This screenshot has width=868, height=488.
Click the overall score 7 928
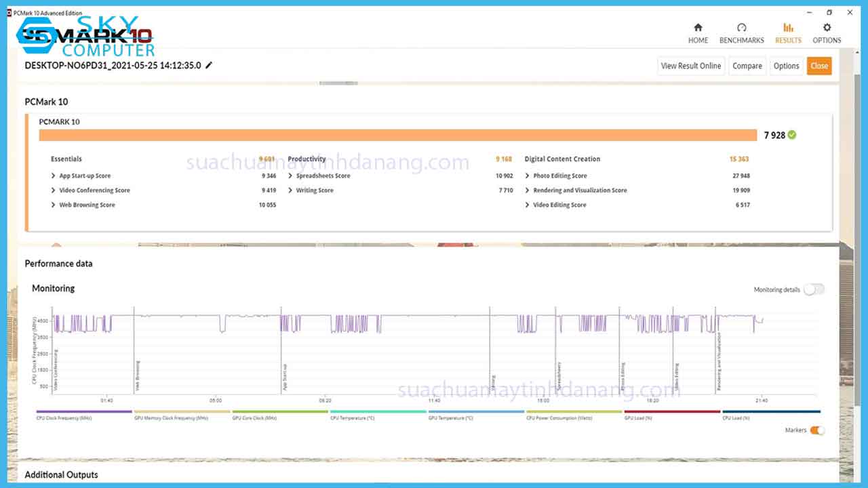(x=774, y=135)
